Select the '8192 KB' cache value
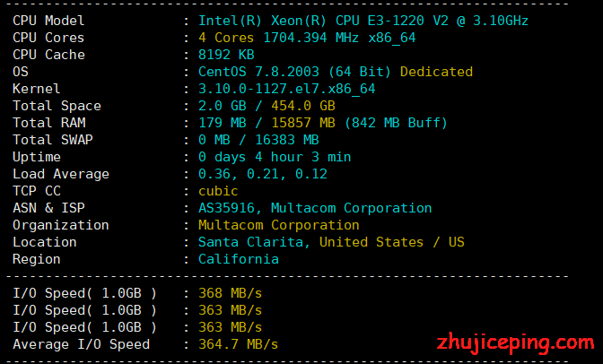 226,55
